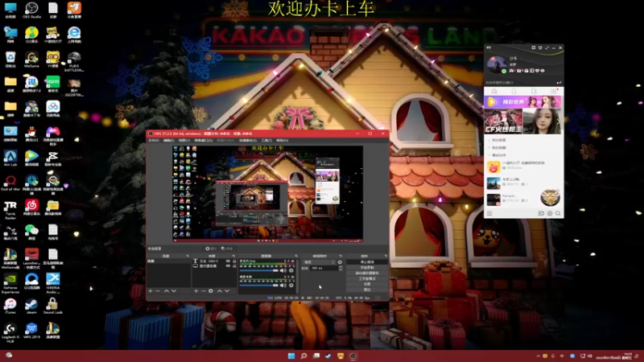
Task: Open transition properties gear beside fade dropdown
Action: click(340, 262)
